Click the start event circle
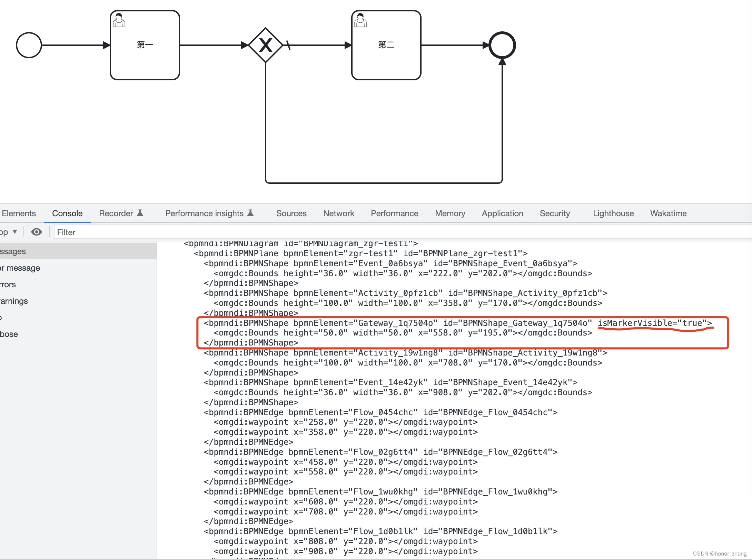The height and width of the screenshot is (560, 752). (x=29, y=44)
